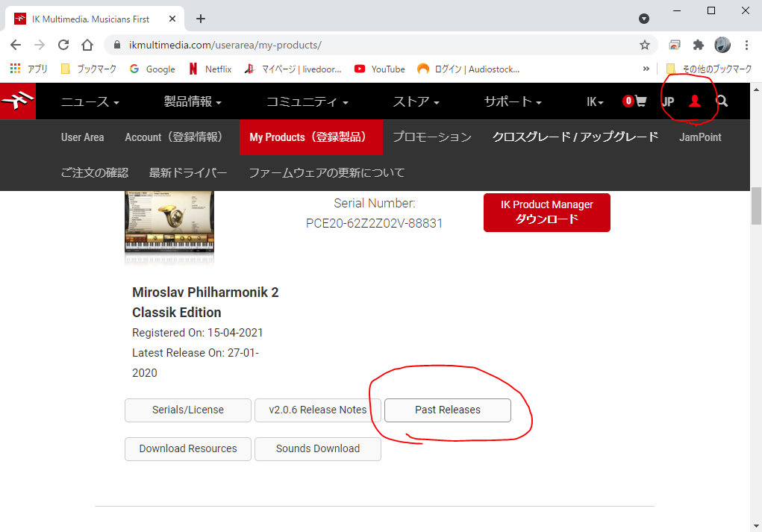The image size is (762, 532).
Task: Go back to previous page
Action: pyautogui.click(x=16, y=46)
